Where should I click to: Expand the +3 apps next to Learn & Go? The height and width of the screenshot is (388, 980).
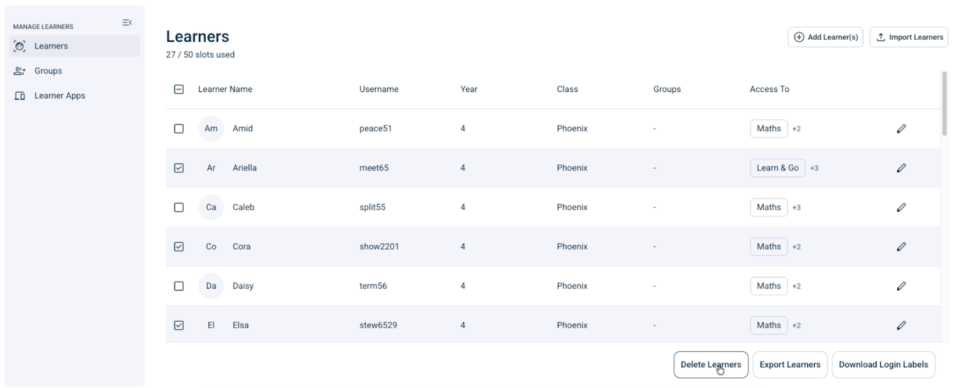[814, 168]
